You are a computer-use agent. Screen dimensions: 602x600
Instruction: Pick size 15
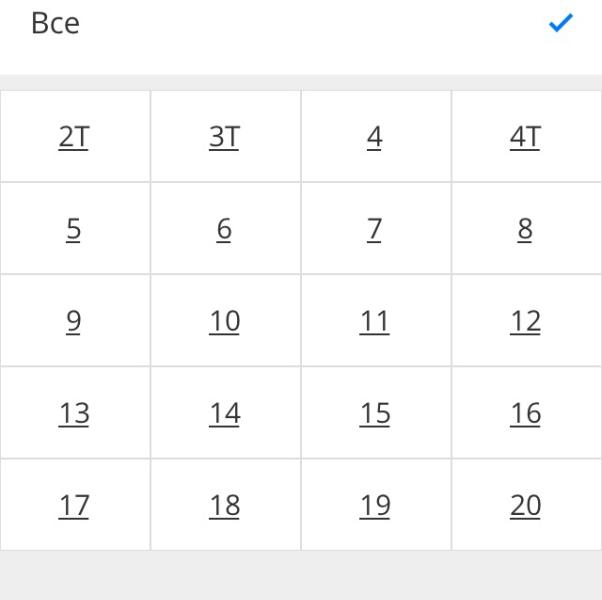(375, 414)
